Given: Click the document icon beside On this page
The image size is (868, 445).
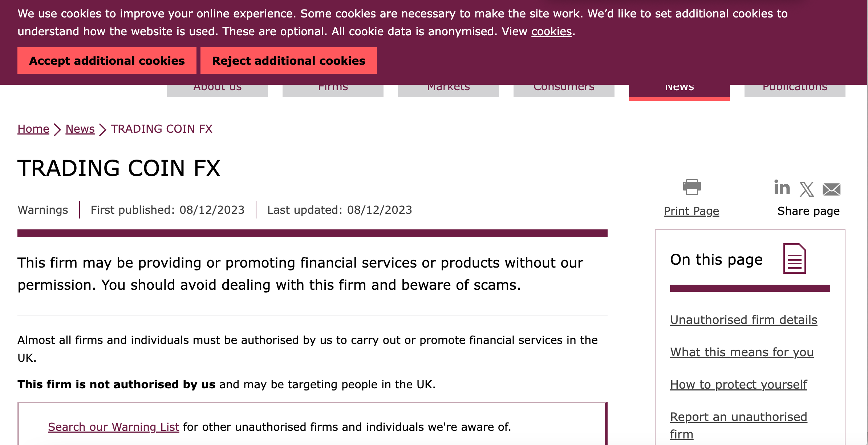Looking at the screenshot, I should pyautogui.click(x=794, y=258).
